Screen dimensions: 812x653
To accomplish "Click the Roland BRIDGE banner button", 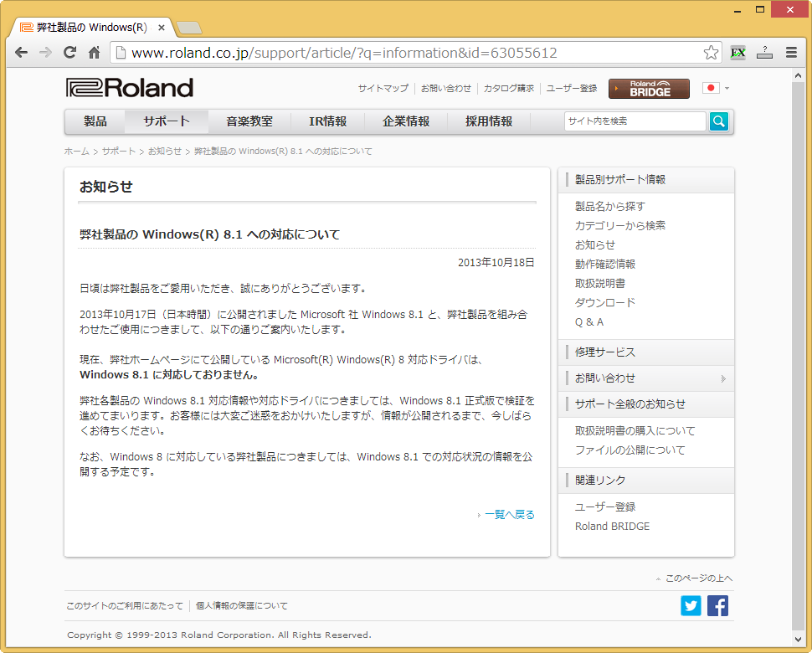I will point(649,89).
